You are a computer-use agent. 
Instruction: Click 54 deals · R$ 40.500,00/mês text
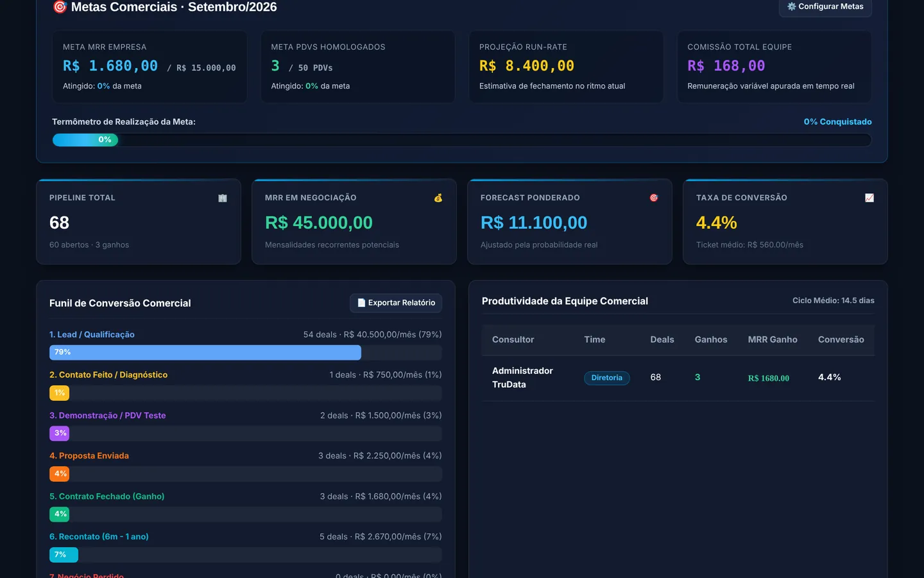pos(373,335)
